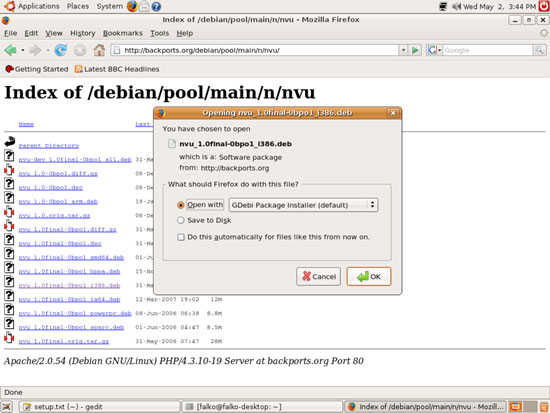Click the Google search engine icon
Image resolution: width=550 pixels, height=413 pixels.
pyautogui.click(x=431, y=50)
